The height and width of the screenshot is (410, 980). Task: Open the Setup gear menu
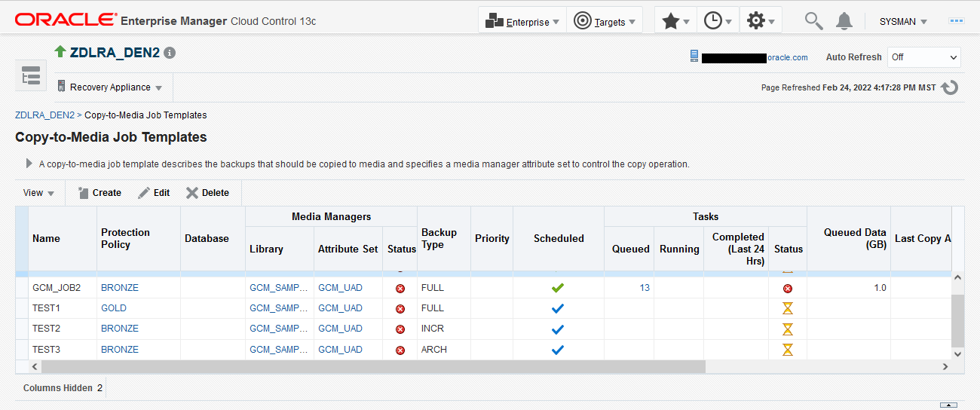pos(760,21)
